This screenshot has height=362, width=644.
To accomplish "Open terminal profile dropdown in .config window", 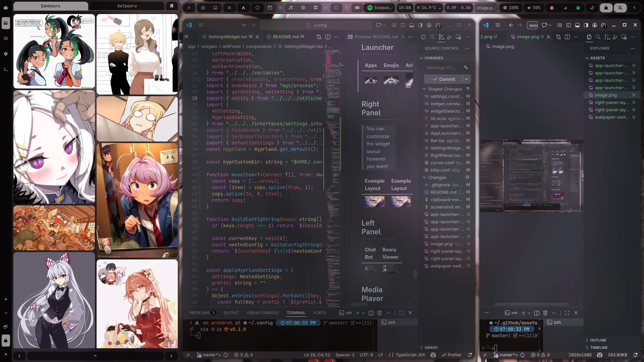I will [363, 313].
